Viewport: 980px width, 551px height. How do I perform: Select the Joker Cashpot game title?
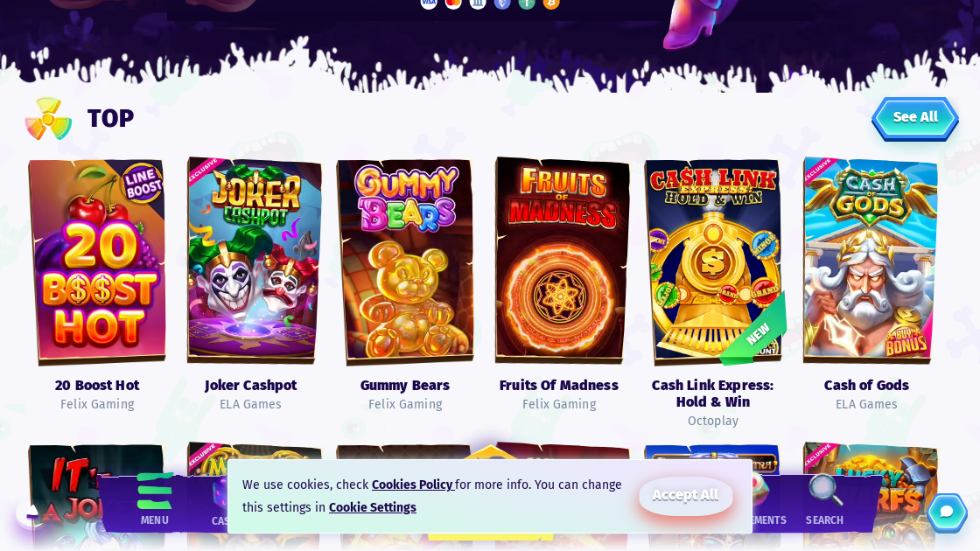tap(250, 386)
